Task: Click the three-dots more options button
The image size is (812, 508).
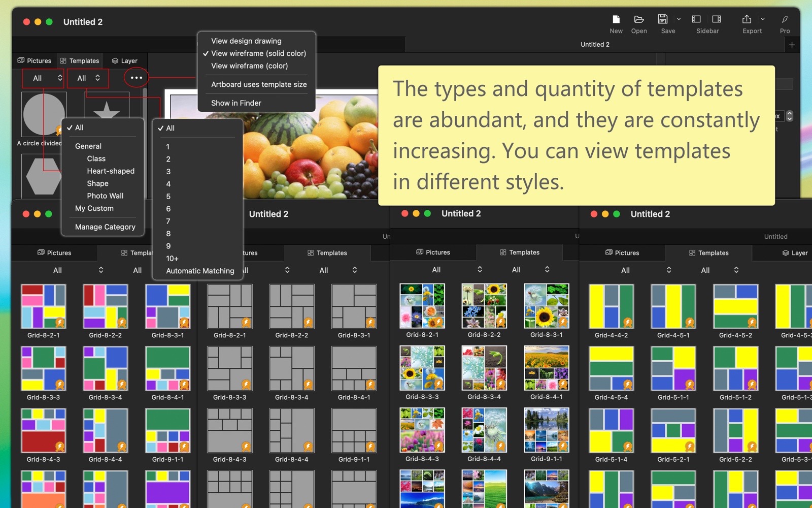Action: 136,78
